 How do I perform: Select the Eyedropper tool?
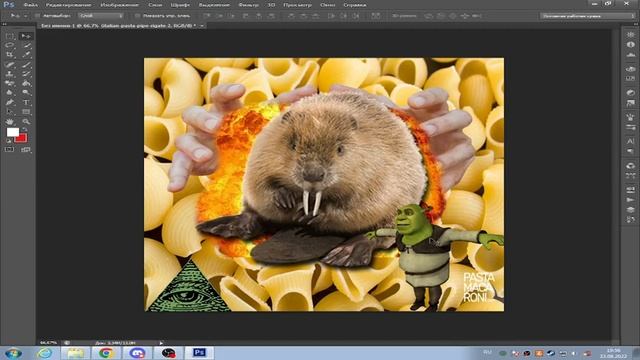(27, 55)
